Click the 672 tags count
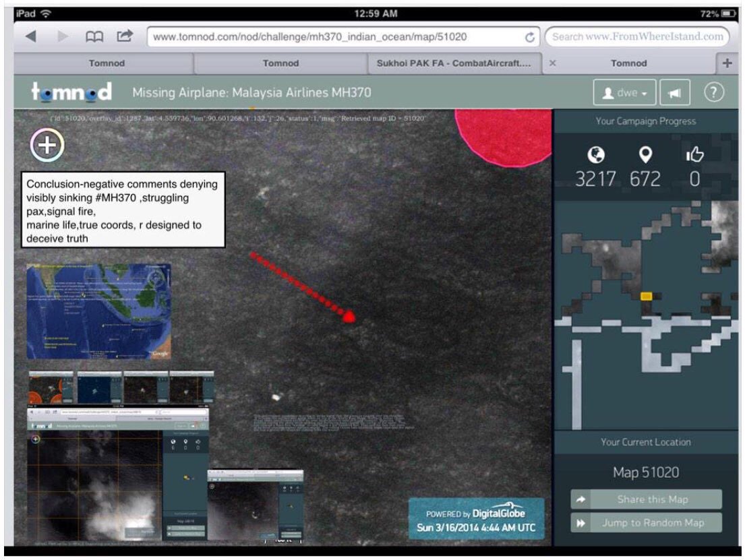The width and height of the screenshot is (747, 560). point(645,179)
